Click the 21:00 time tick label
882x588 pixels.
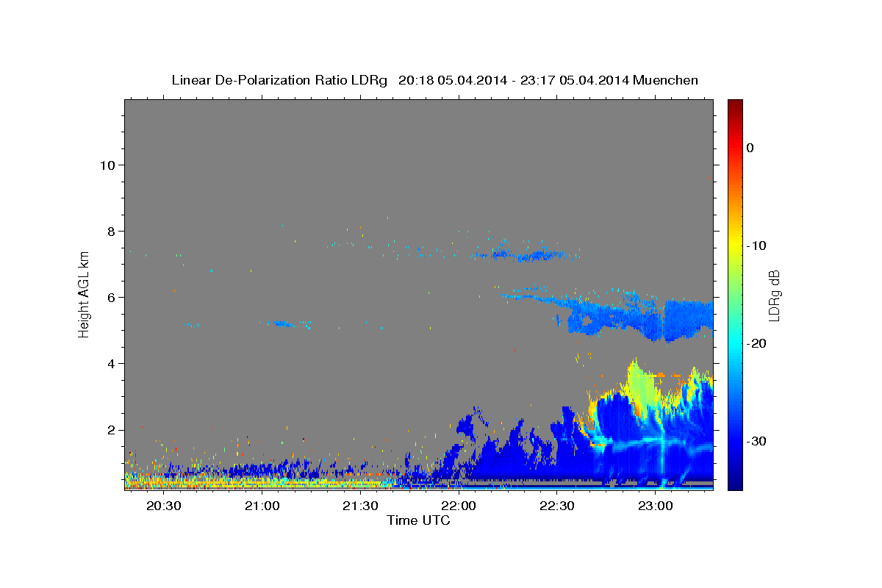click(262, 506)
